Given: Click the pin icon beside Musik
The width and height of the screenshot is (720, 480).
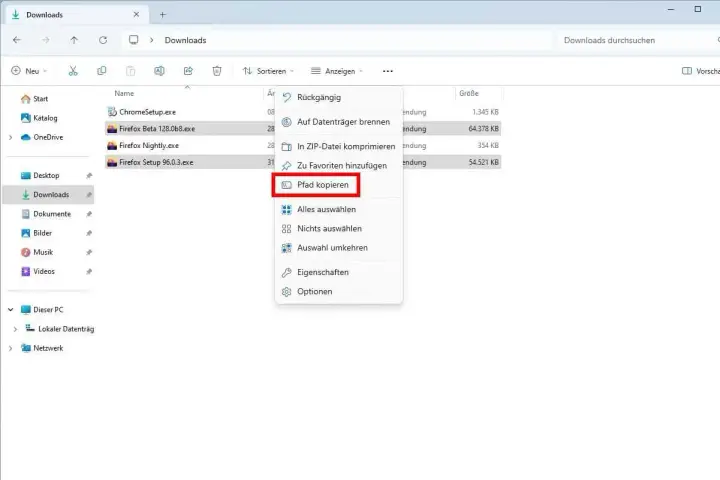Looking at the screenshot, I should [x=89, y=252].
